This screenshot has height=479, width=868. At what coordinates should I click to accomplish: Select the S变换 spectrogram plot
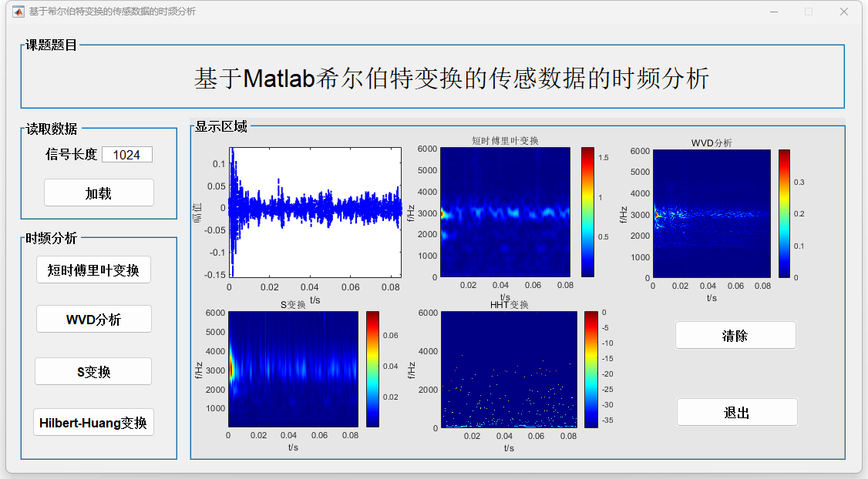pyautogui.click(x=294, y=369)
